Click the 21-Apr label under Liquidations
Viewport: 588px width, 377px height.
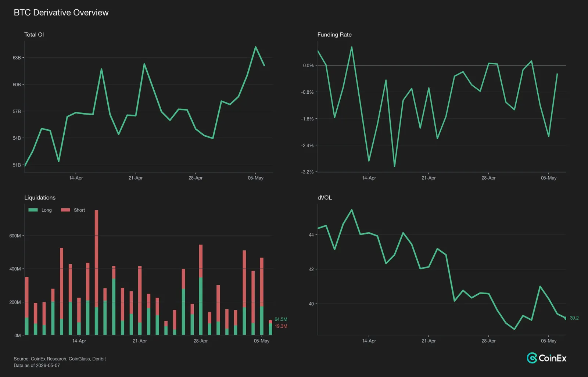coord(140,341)
